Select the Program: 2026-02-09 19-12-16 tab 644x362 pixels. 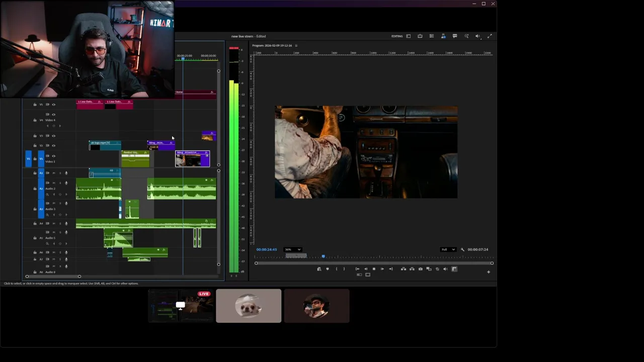click(x=272, y=45)
